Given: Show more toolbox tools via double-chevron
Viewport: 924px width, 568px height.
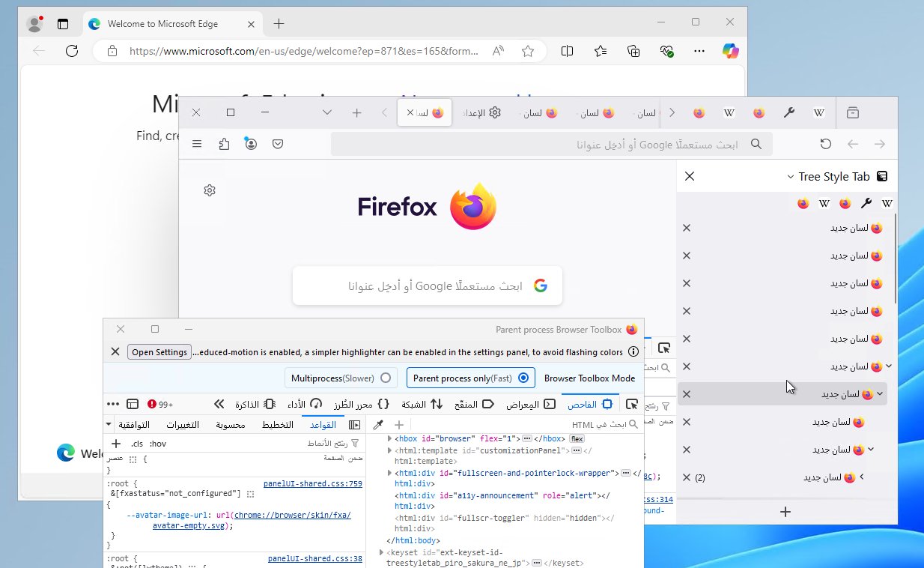Looking at the screenshot, I should pos(219,404).
